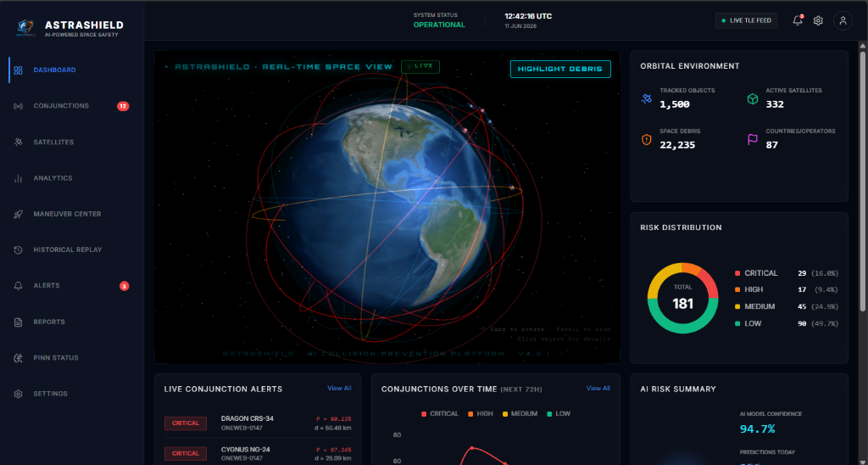This screenshot has width=868, height=465.
Task: Click the Historical Replay clock icon
Action: 19,250
